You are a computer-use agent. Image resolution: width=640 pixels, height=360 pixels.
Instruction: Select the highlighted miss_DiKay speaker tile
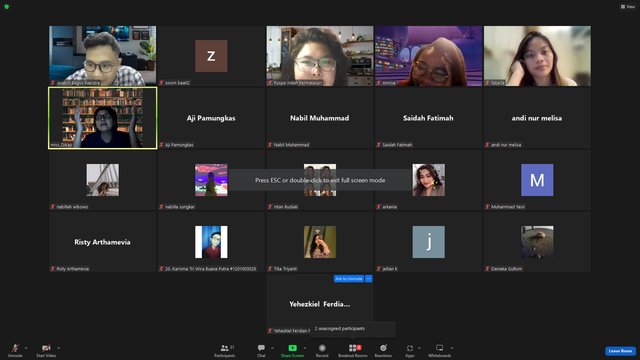click(102, 118)
